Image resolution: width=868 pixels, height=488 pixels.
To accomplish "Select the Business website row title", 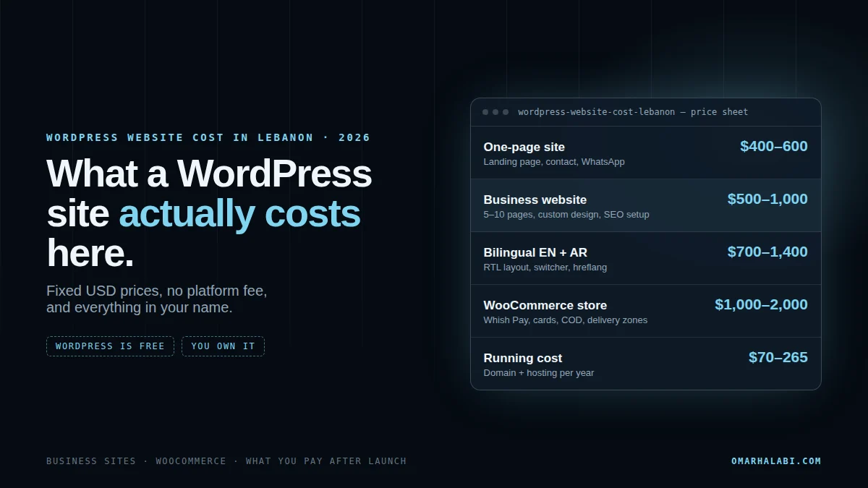I will click(535, 200).
